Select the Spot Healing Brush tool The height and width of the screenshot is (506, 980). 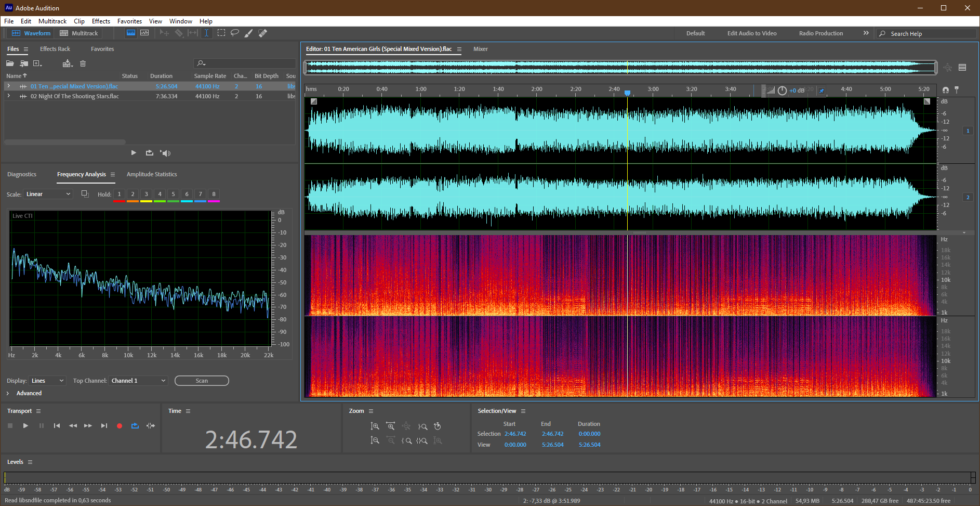point(263,33)
